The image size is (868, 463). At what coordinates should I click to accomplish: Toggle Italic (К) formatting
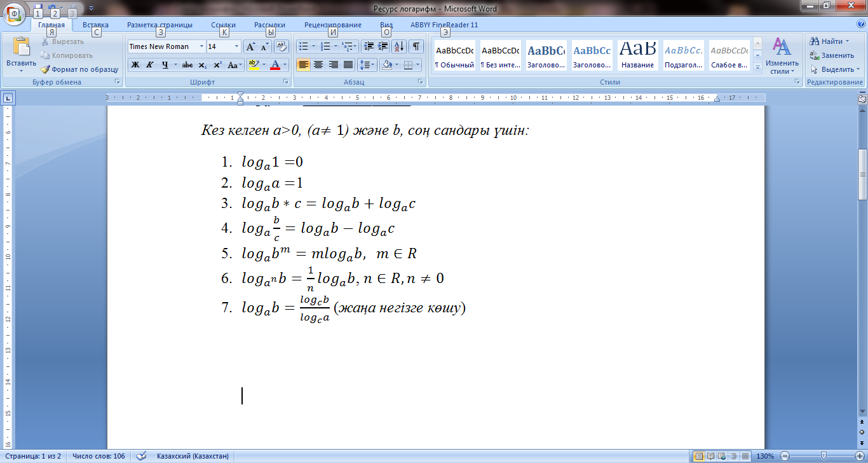click(150, 65)
